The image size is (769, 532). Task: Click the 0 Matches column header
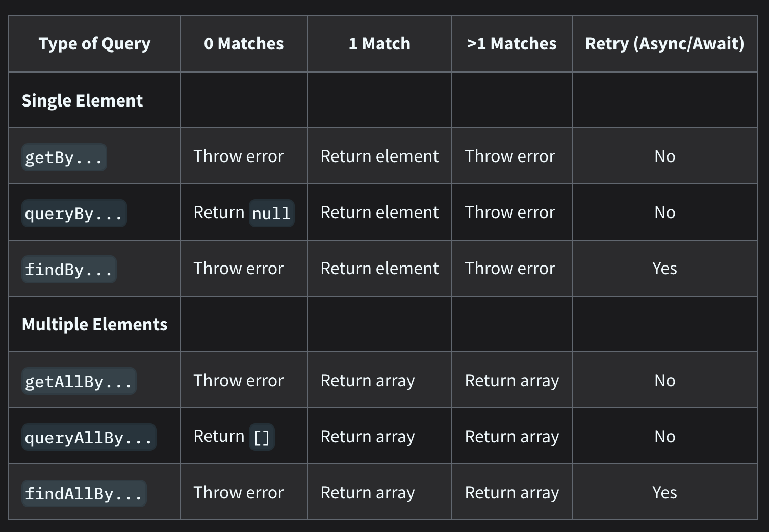coord(244,44)
